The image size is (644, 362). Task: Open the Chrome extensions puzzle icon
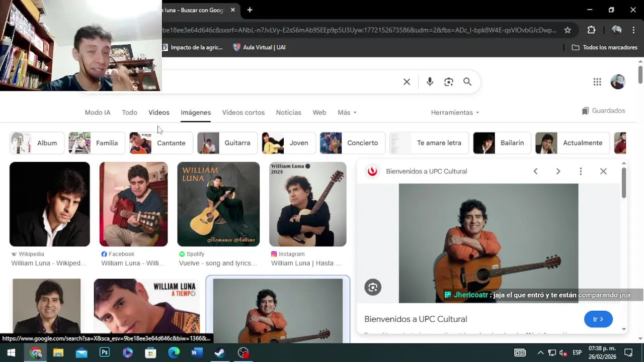592,30
